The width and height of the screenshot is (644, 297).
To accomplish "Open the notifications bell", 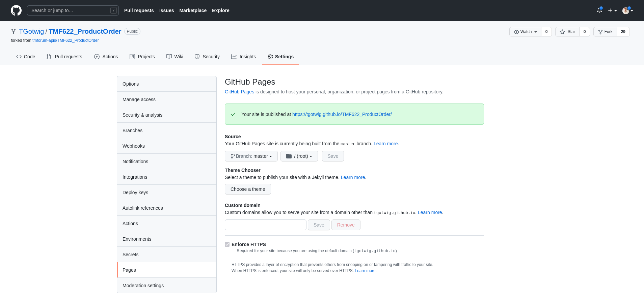I will [599, 10].
